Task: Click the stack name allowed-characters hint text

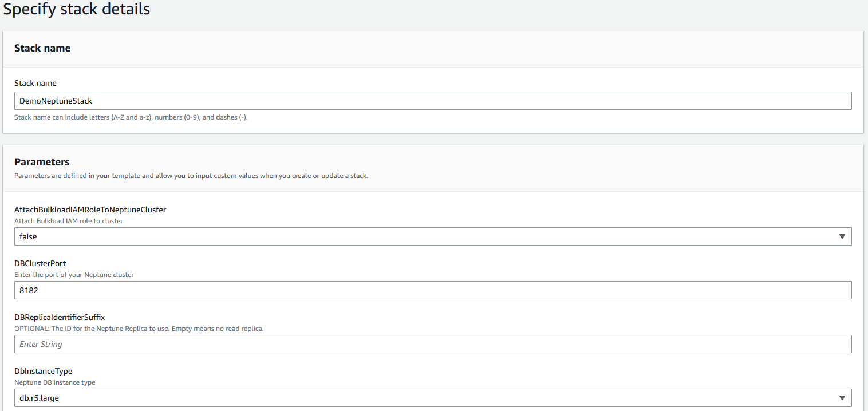Action: (131, 117)
